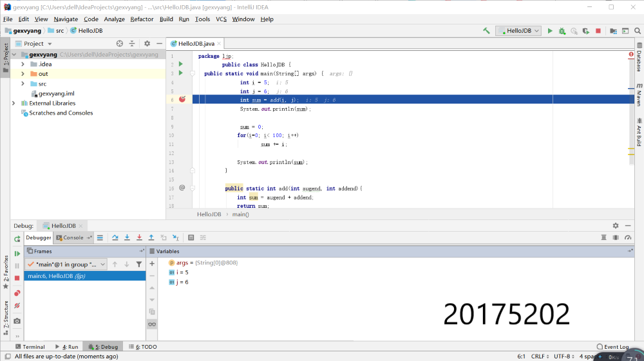This screenshot has width=644, height=361.
Task: Open View Breakpoints icon
Action: [17, 293]
